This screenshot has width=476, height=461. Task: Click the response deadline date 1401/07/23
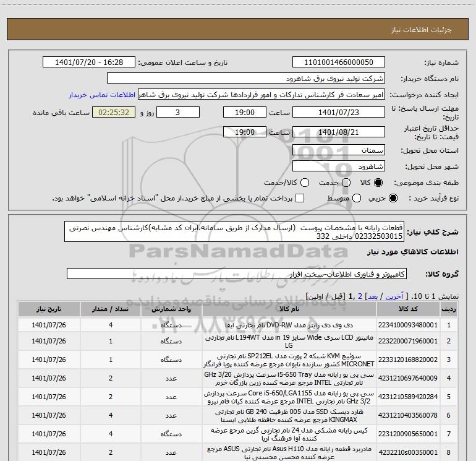pyautogui.click(x=339, y=112)
